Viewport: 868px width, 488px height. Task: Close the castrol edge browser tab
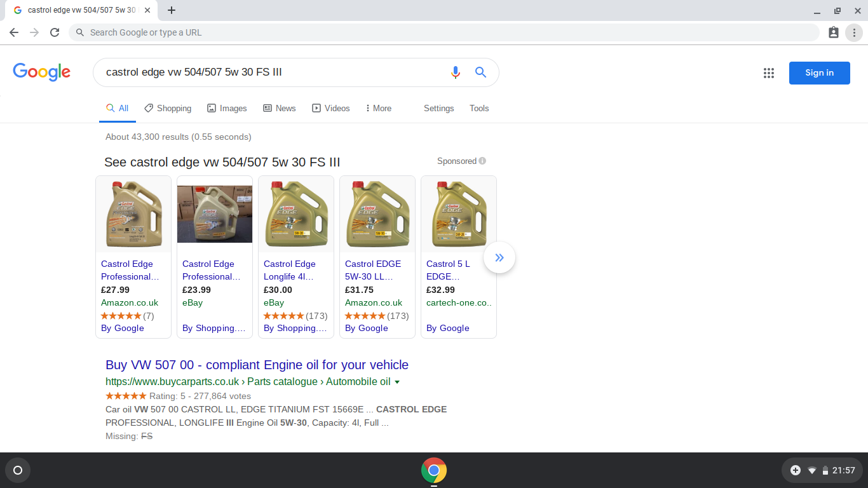147,10
